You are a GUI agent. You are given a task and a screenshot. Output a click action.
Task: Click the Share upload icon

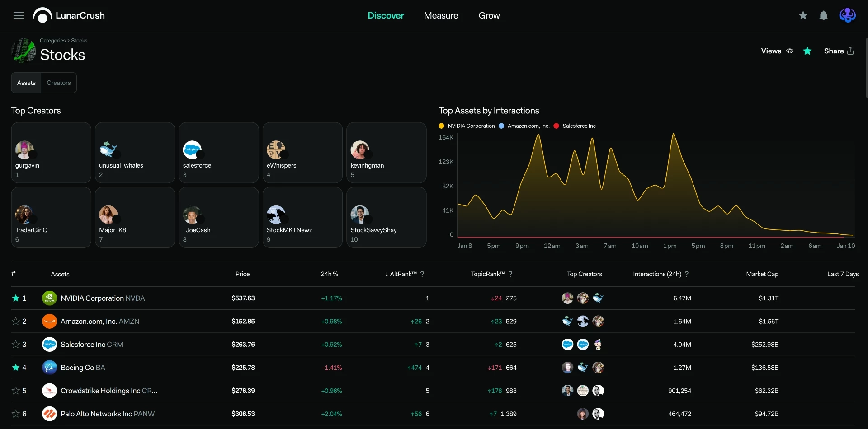(x=850, y=51)
